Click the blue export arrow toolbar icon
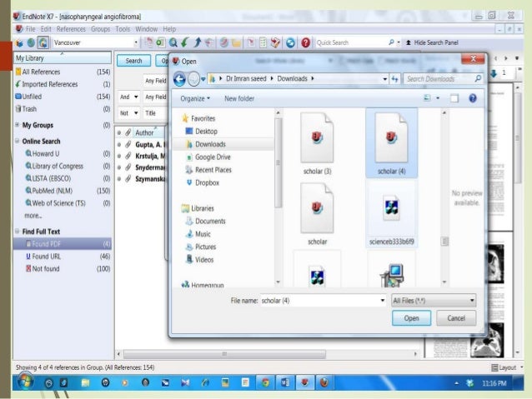532x399 pixels. pos(197,42)
